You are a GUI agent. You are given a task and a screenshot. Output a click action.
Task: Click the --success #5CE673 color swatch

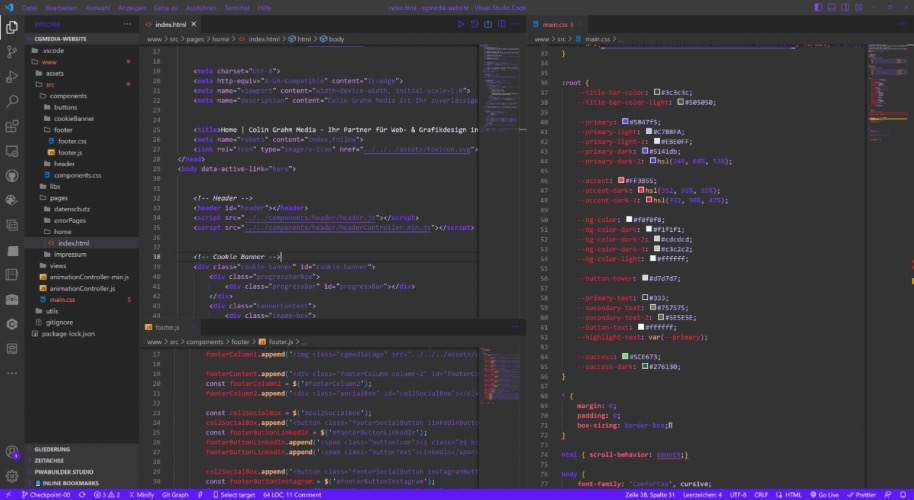pos(625,357)
